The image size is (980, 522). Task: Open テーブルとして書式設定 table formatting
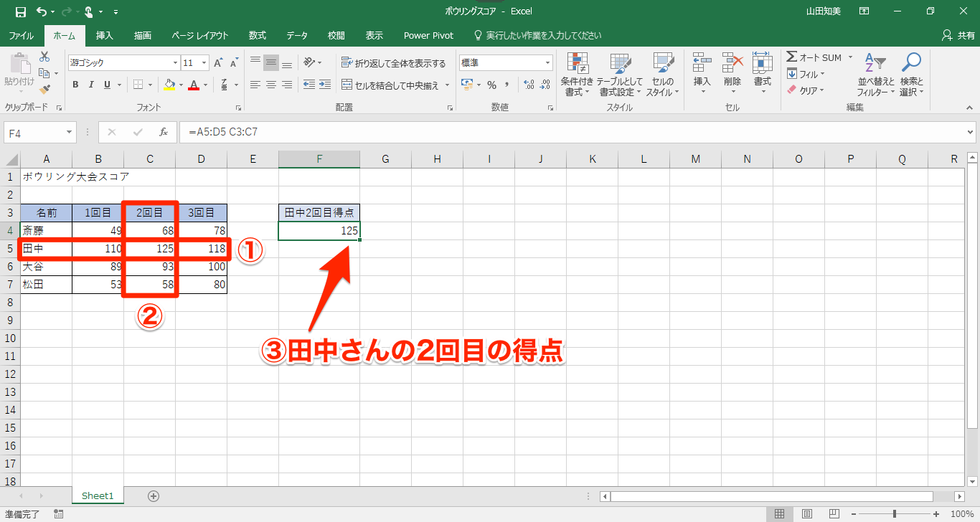tap(621, 75)
